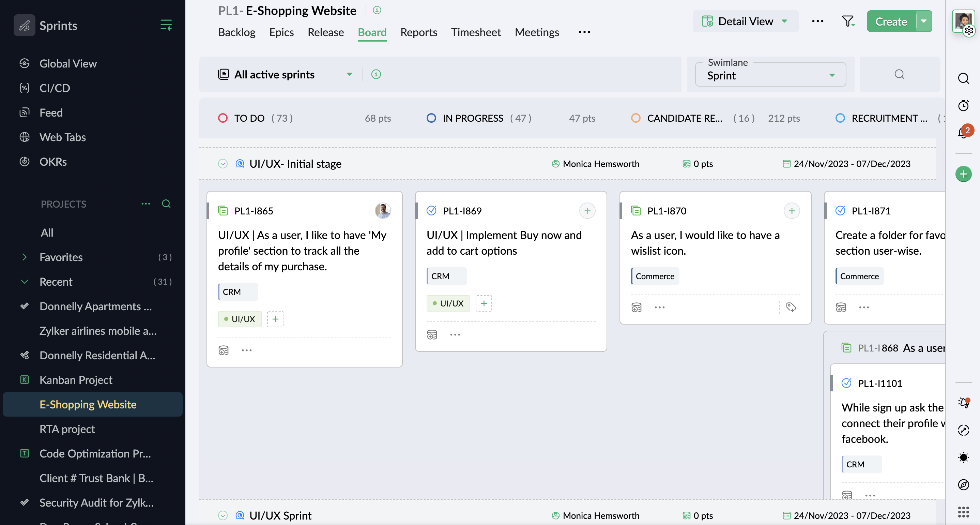Click the green quick-add plus button
980x525 pixels.
(x=963, y=174)
